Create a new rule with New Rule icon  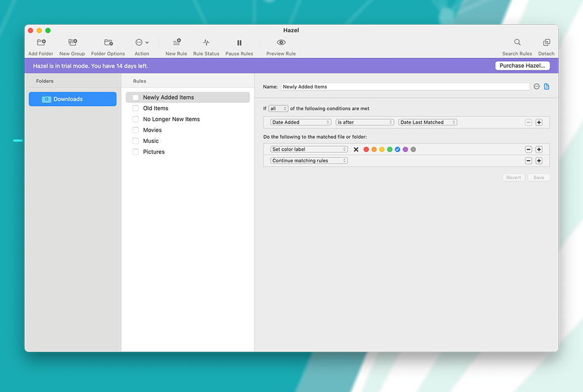177,43
